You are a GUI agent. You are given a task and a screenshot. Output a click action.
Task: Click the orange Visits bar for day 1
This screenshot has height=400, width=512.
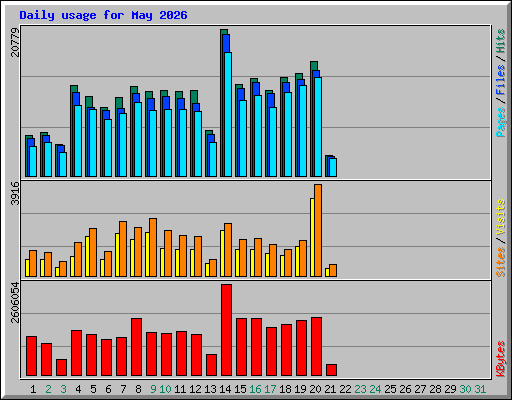(33, 263)
